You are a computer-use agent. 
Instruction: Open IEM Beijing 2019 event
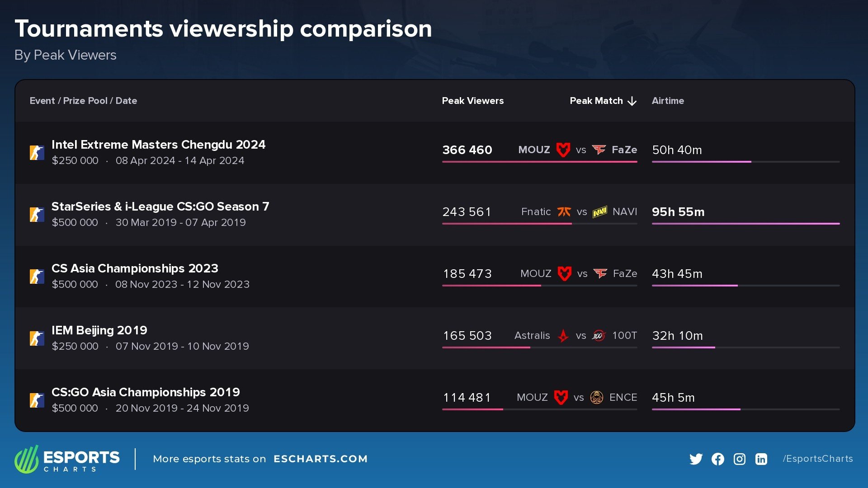pos(99,330)
